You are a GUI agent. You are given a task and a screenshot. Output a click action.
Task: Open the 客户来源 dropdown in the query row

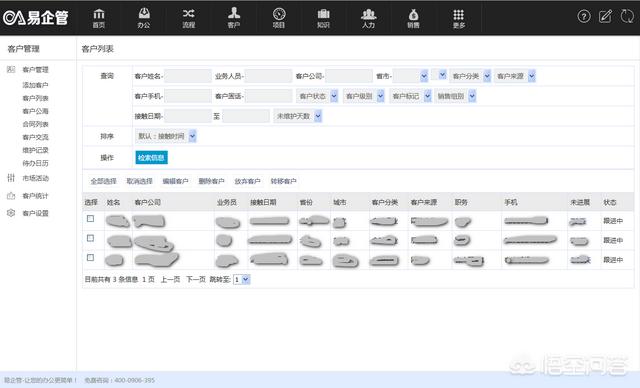[515, 76]
